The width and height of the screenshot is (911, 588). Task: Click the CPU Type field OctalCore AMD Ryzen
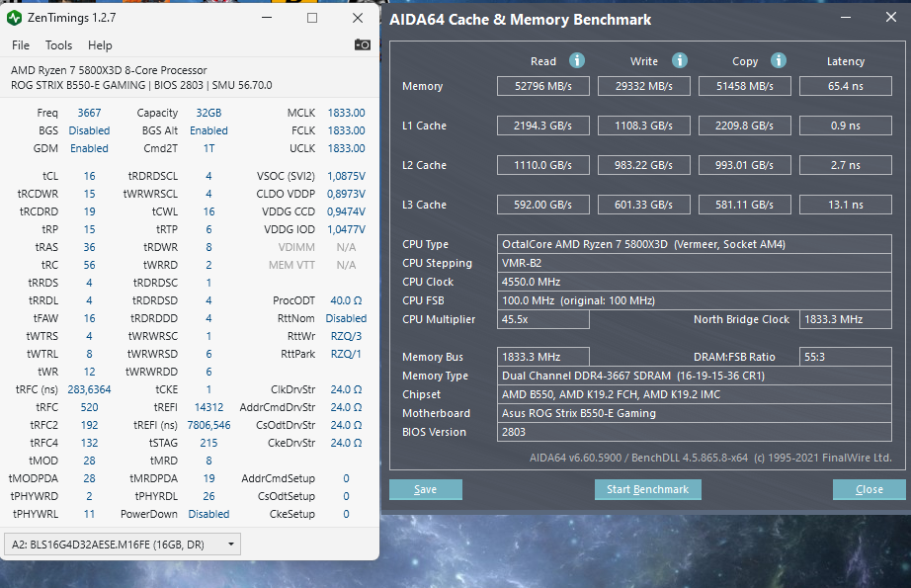pos(695,244)
